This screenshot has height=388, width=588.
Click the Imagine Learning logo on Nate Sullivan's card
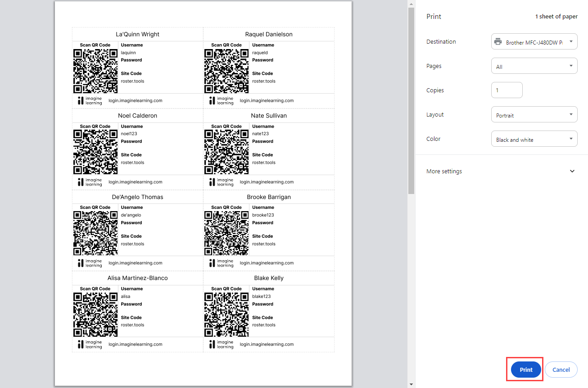tap(220, 182)
